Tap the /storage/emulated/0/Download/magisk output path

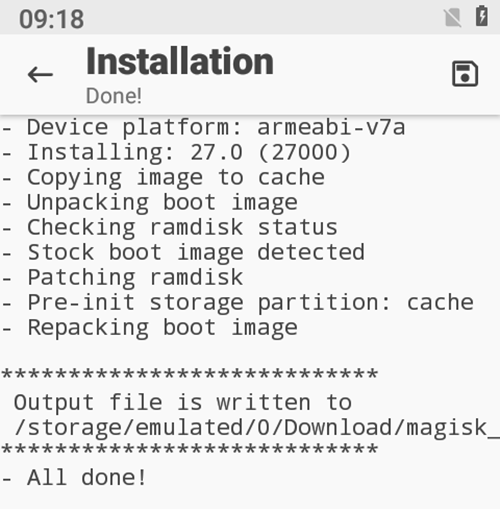257,428
